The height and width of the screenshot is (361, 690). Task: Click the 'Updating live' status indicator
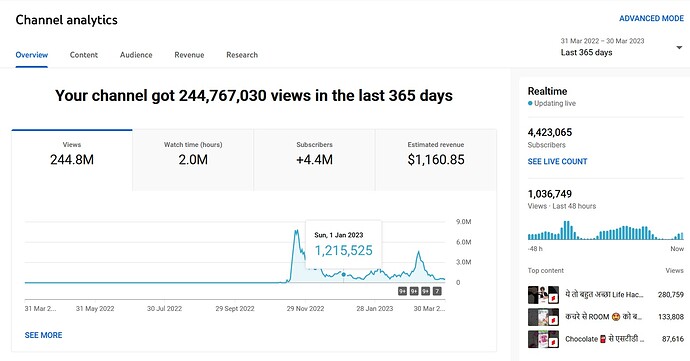click(x=552, y=103)
